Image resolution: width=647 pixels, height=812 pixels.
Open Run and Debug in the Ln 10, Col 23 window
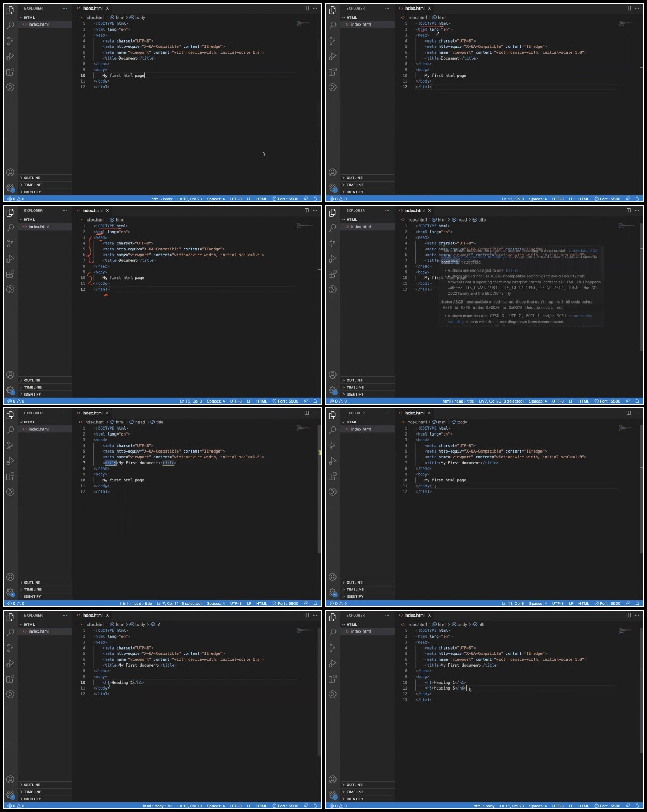pyautogui.click(x=10, y=56)
